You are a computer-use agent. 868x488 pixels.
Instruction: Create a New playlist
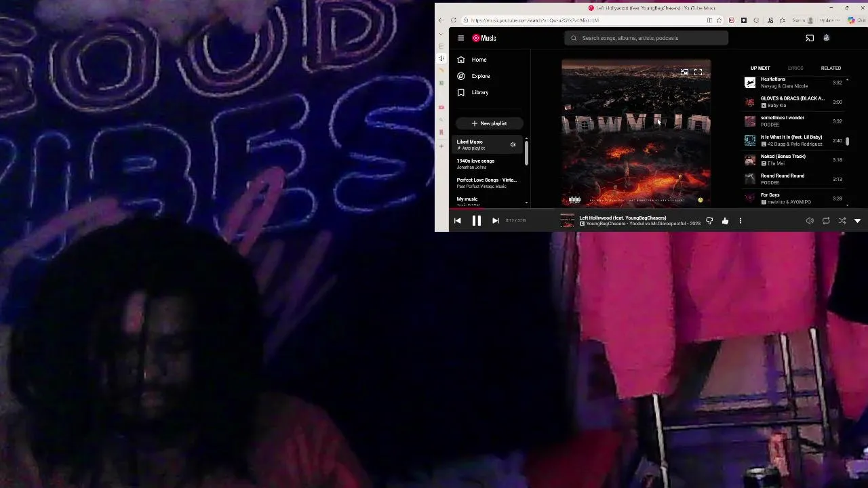tap(489, 123)
